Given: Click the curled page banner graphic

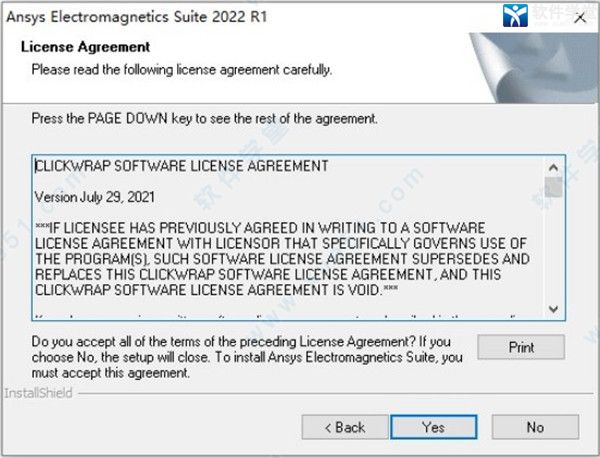Looking at the screenshot, I should pyautogui.click(x=534, y=68).
